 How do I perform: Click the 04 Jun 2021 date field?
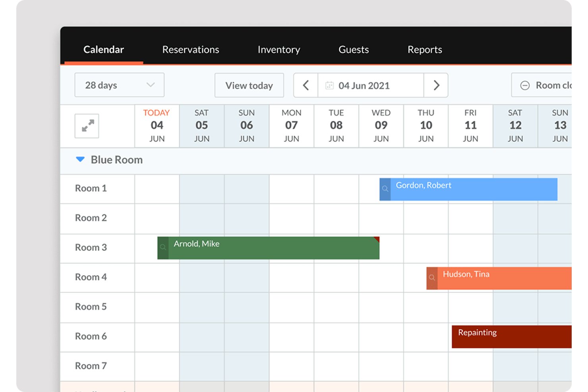click(371, 85)
